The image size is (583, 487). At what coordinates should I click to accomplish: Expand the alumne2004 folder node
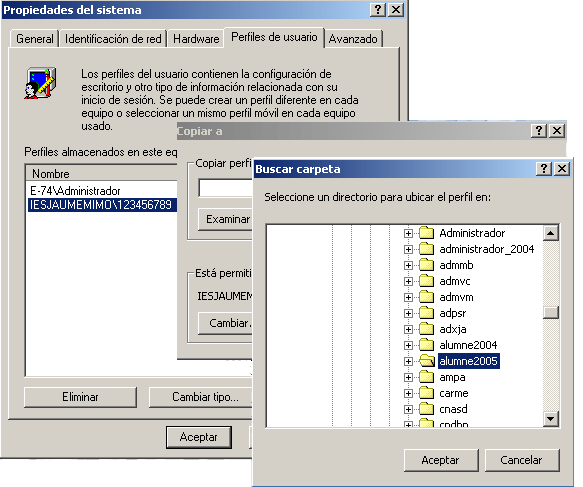(408, 345)
